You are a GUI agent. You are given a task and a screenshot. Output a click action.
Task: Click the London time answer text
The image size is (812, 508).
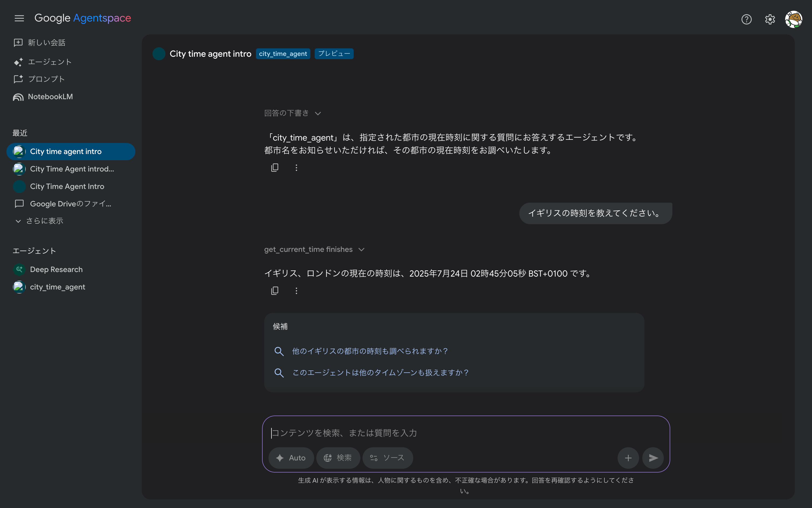(429, 274)
